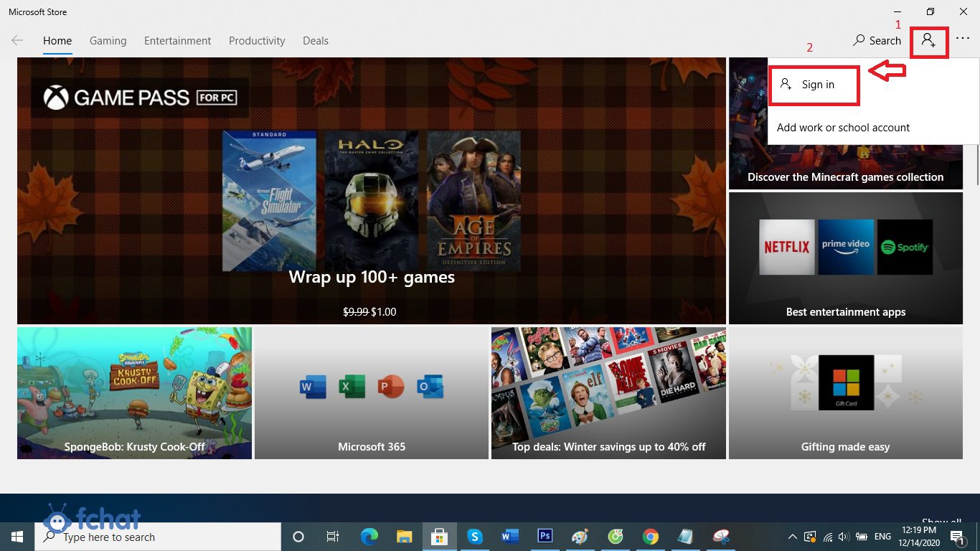980x551 pixels.
Task: Click the Wrap up 100+ games headline
Action: click(x=372, y=277)
